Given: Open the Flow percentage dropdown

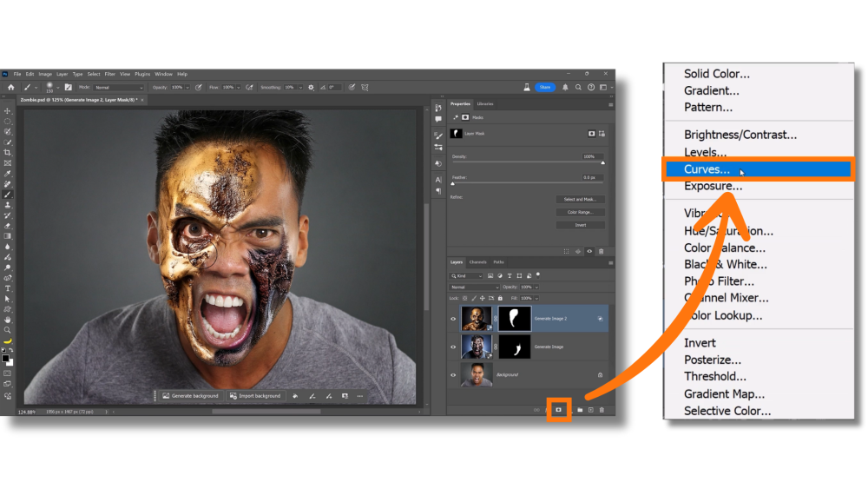Looking at the screenshot, I should (239, 88).
